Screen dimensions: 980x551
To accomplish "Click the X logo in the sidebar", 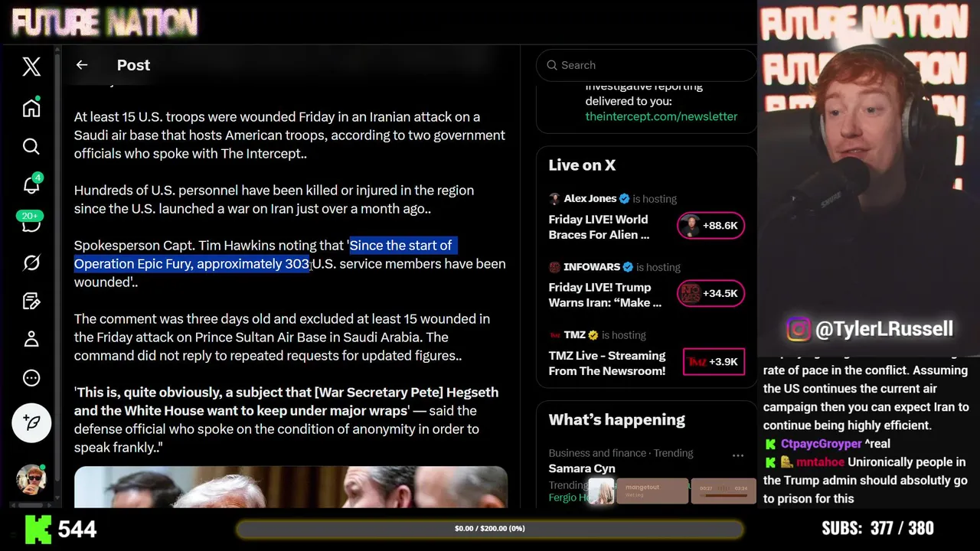I will pos(31,67).
